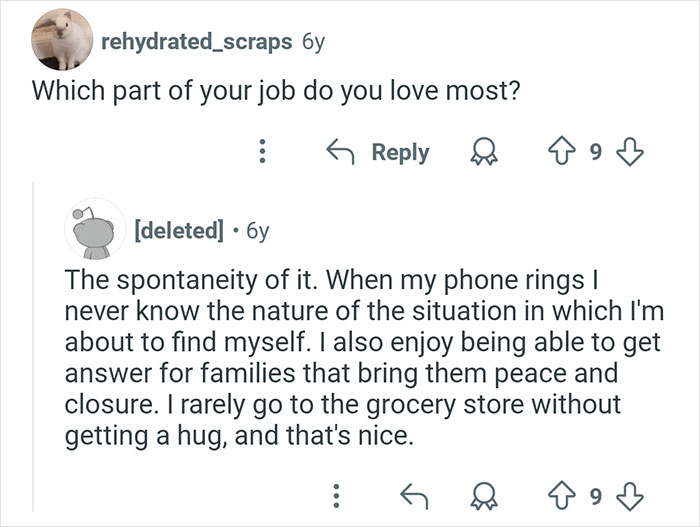
Task: Downvote the [deleted] user's reply
Action: pyautogui.click(x=627, y=493)
